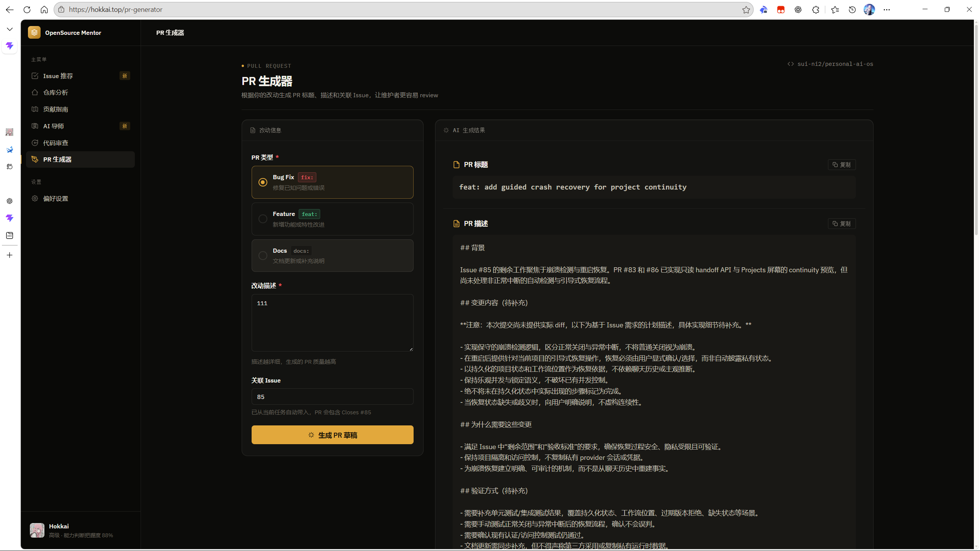Click the "## 背景" heading in PR description
980x551 pixels.
pos(472,248)
